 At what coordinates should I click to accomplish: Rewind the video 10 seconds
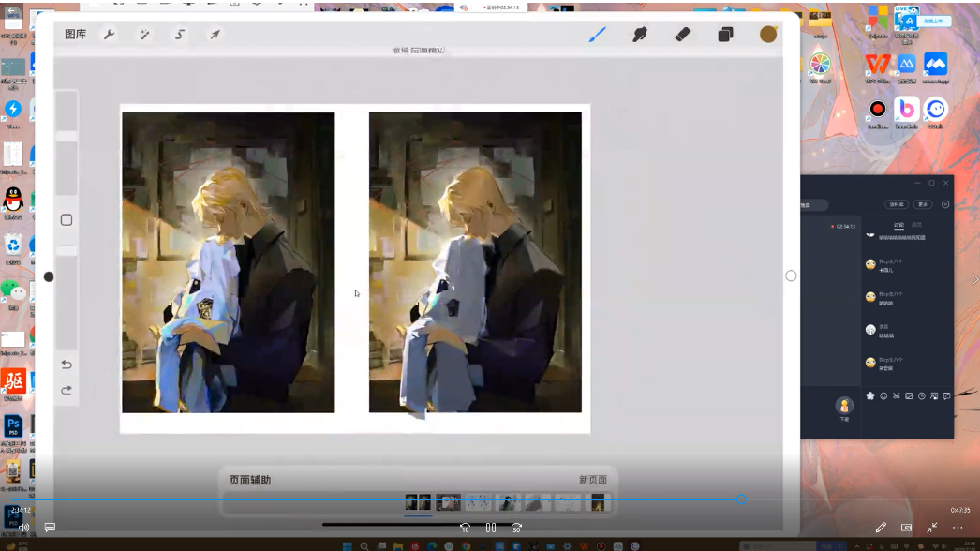(465, 528)
